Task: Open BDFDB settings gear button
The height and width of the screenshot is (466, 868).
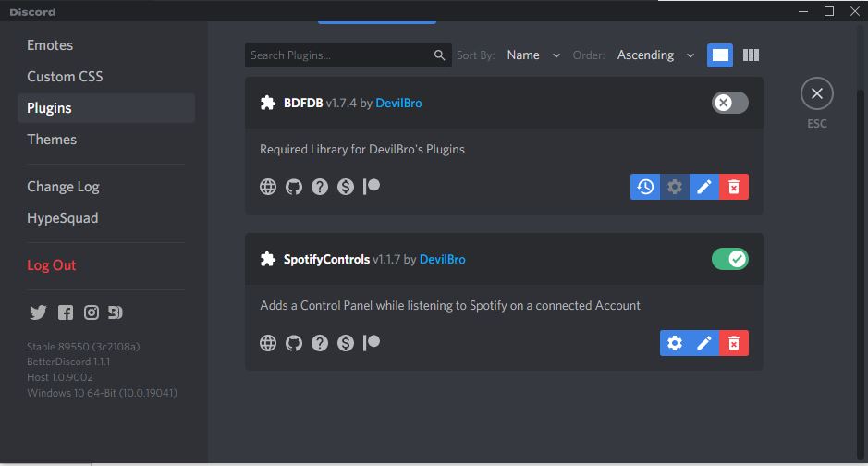Action: 674,187
